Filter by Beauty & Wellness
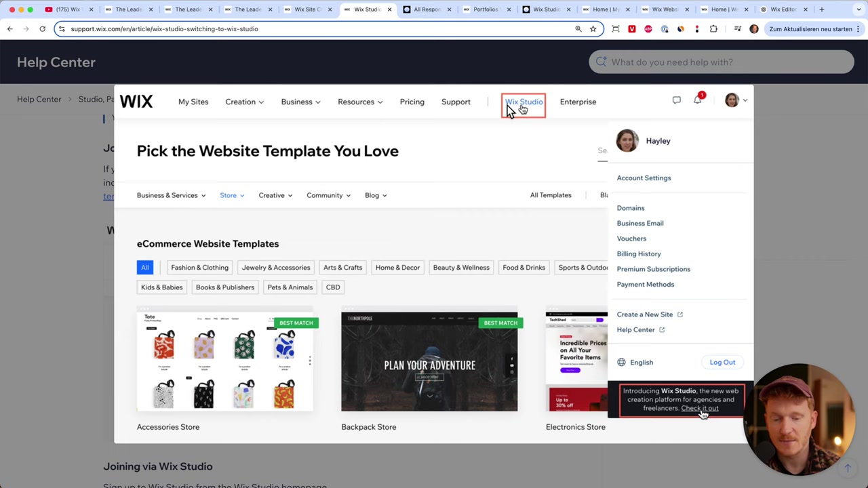Viewport: 868px width, 488px height. pyautogui.click(x=461, y=268)
